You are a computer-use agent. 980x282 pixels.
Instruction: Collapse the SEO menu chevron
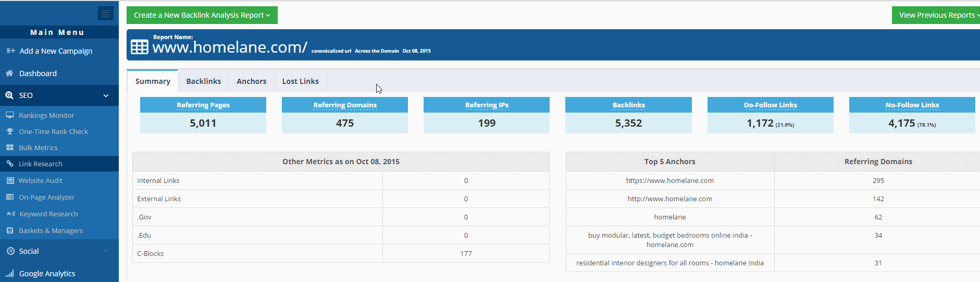coord(106,95)
